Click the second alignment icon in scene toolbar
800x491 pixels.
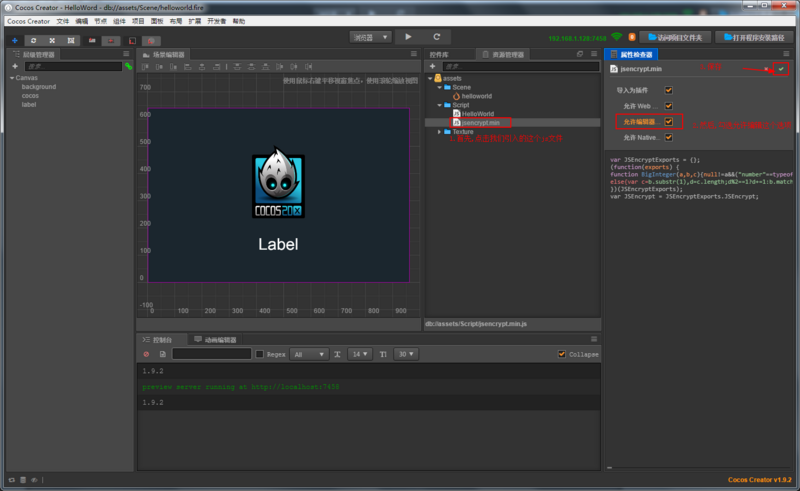(160, 67)
